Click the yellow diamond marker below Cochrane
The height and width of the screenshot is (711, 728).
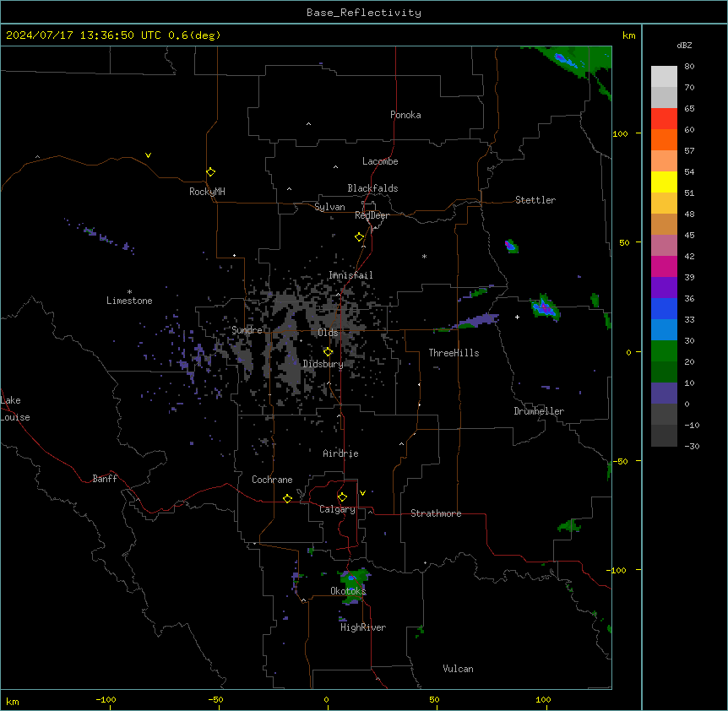click(x=287, y=498)
